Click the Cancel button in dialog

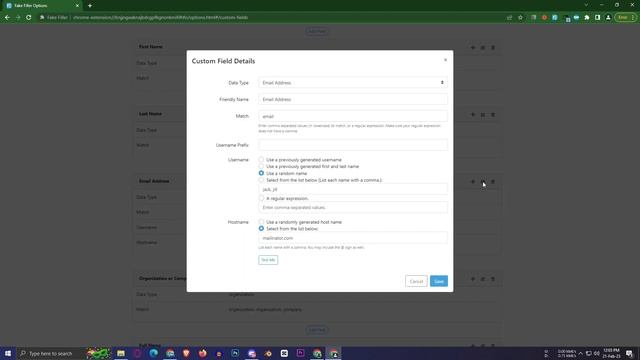pos(416,281)
